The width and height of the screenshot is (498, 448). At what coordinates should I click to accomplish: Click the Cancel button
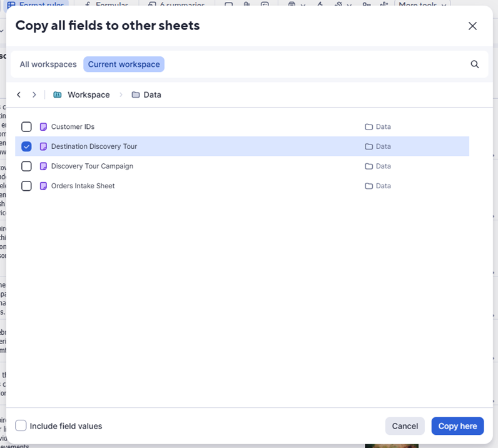pyautogui.click(x=405, y=425)
